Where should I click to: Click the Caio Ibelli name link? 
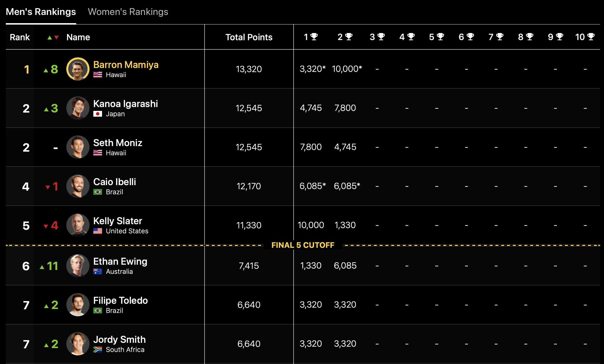[x=115, y=182]
